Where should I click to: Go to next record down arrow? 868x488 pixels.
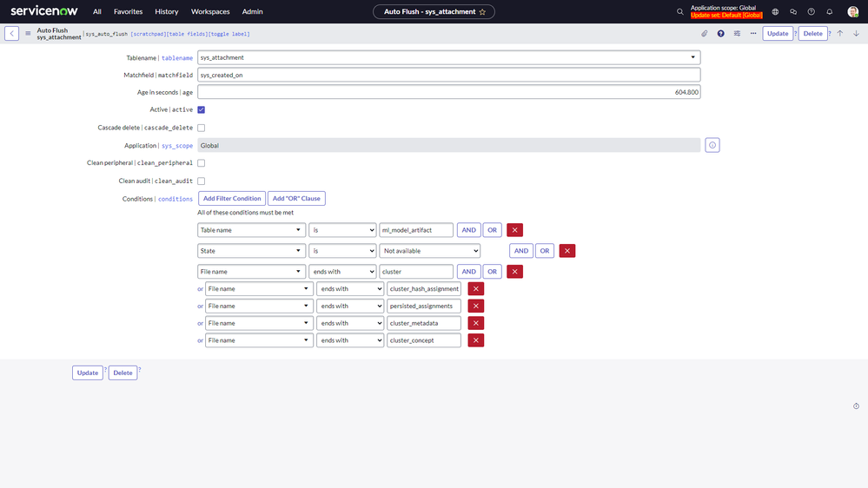tap(856, 33)
